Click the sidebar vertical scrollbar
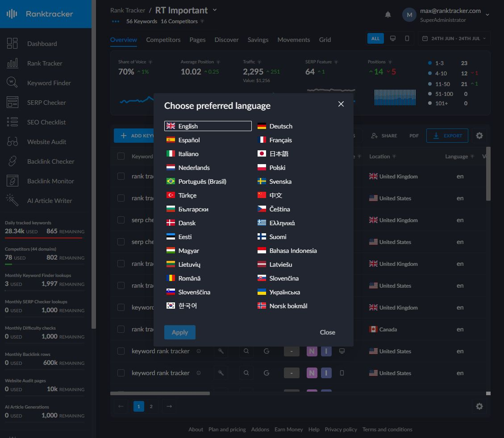Screen dimensions: 504x438 (94, 164)
